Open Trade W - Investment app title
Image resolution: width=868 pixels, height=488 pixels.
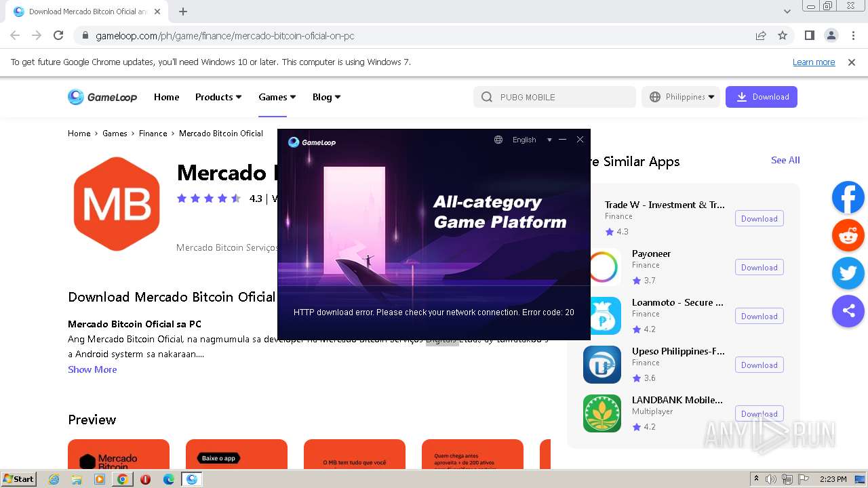[665, 205]
